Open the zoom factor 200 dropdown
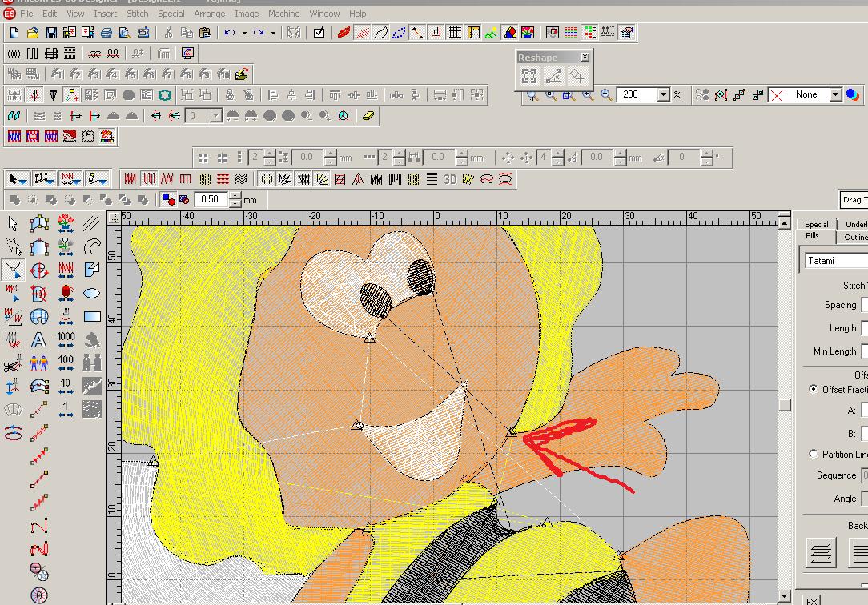The height and width of the screenshot is (605, 868). tap(663, 95)
